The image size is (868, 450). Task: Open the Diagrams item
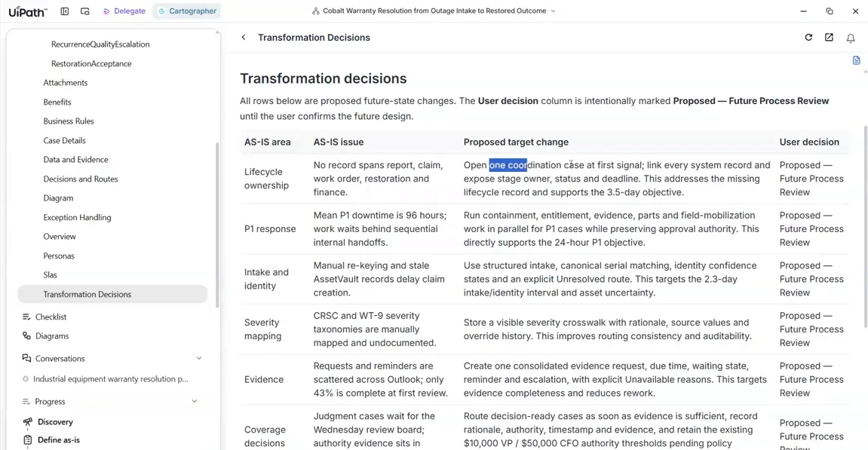pos(52,336)
